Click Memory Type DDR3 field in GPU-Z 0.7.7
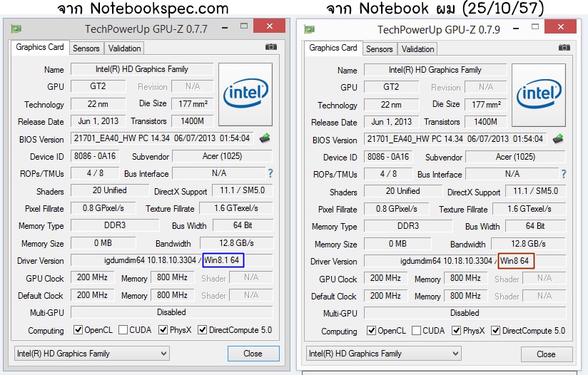This screenshot has height=375, width=588. [x=115, y=225]
